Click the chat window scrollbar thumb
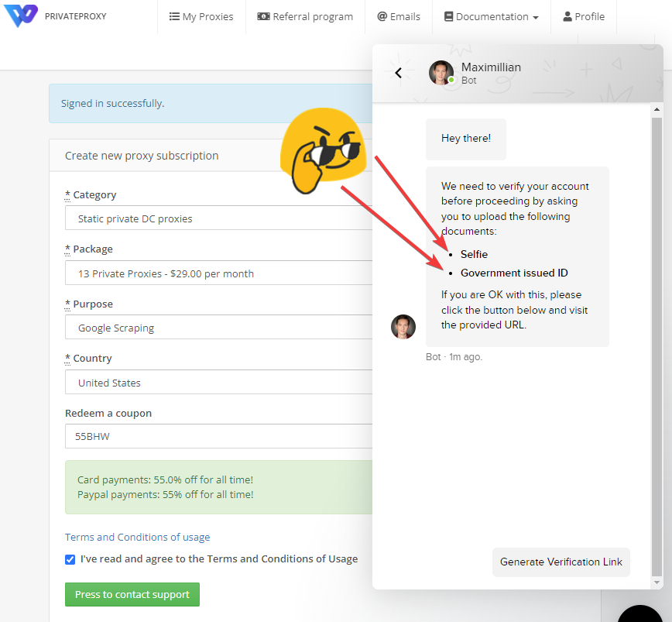Image resolution: width=672 pixels, height=622 pixels. 657,346
